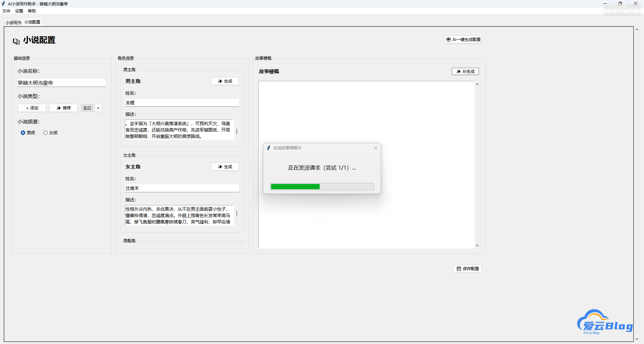644x344 pixels.
Task: Generate the male lead (男主角) character
Action: (x=225, y=81)
